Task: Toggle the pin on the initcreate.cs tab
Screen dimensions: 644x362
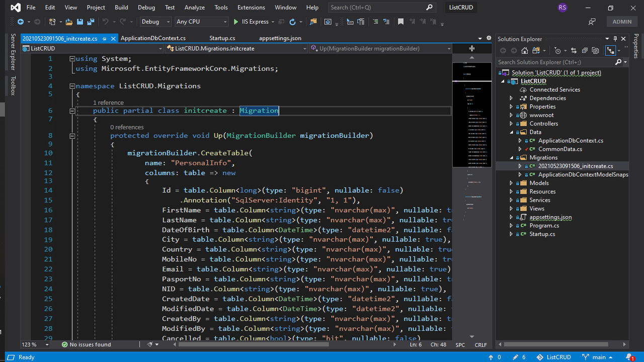Action: tap(104, 39)
